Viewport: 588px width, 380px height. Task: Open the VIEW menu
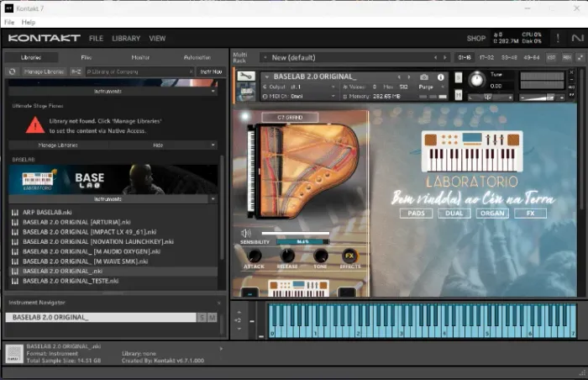pyautogui.click(x=157, y=39)
